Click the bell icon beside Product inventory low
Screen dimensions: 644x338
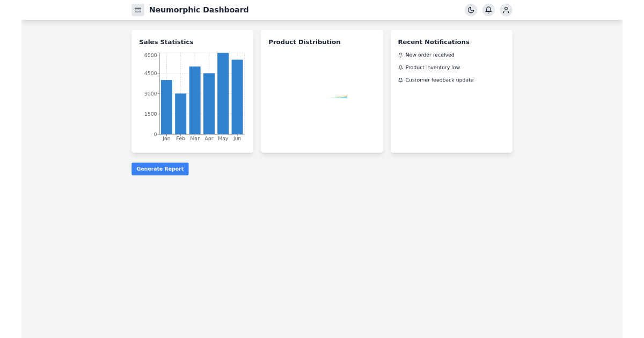400,67
